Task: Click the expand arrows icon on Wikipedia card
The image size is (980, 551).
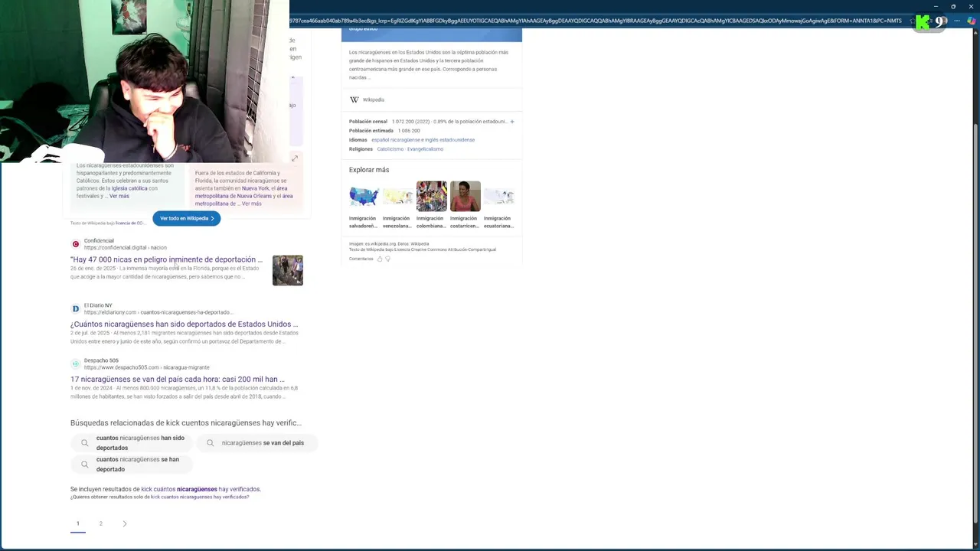Action: pyautogui.click(x=295, y=158)
